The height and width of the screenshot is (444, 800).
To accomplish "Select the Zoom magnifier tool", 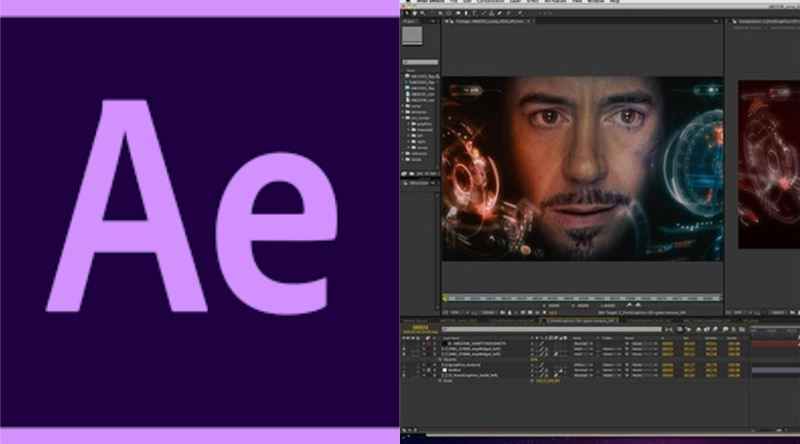I will [420, 14].
